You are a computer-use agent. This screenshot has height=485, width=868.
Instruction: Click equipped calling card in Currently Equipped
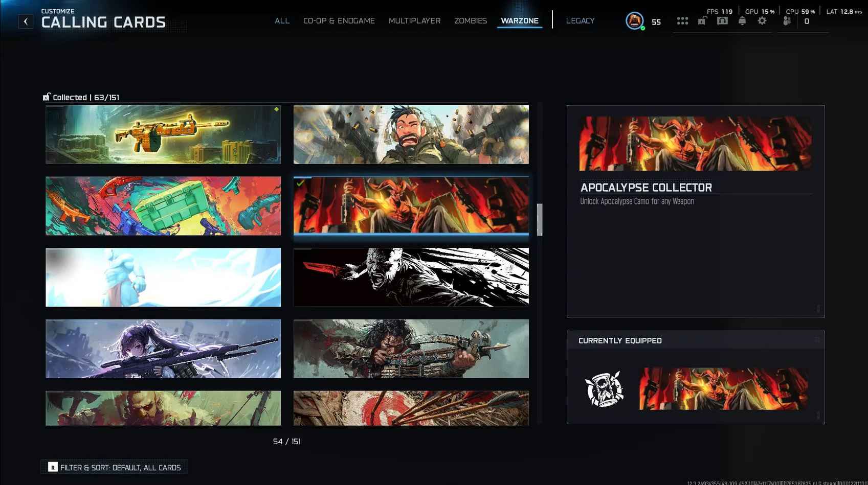tap(723, 388)
